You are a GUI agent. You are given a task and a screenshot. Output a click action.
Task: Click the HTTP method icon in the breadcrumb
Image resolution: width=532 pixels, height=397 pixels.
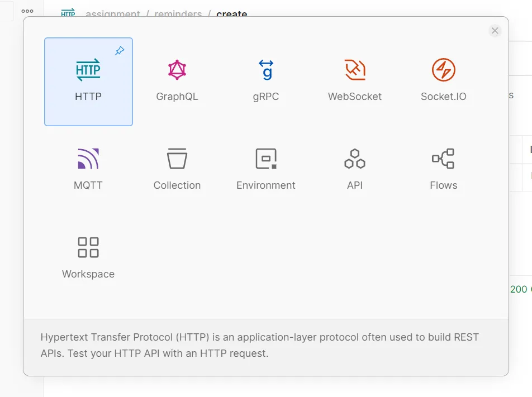click(68, 14)
